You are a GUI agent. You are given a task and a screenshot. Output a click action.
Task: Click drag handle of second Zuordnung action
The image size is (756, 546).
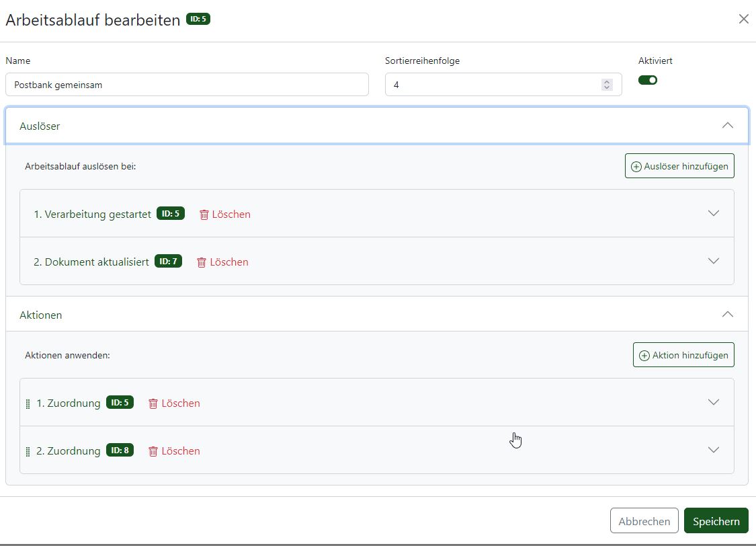coord(28,452)
